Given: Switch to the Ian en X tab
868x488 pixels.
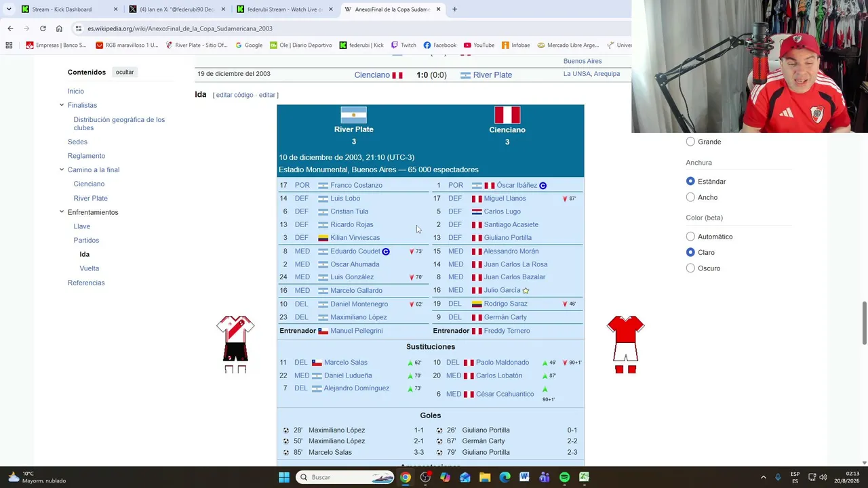Looking at the screenshot, I should pos(176,9).
